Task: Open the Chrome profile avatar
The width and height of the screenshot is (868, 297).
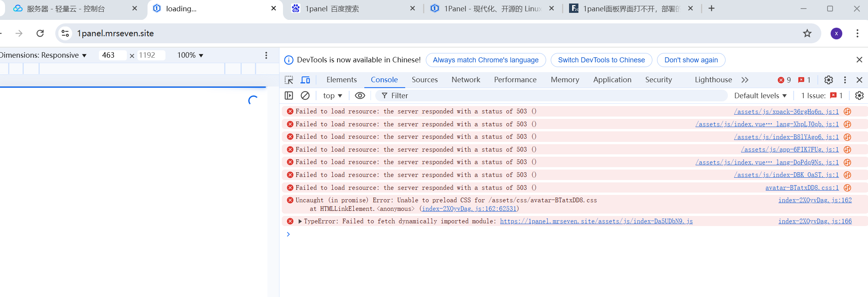Action: point(836,34)
